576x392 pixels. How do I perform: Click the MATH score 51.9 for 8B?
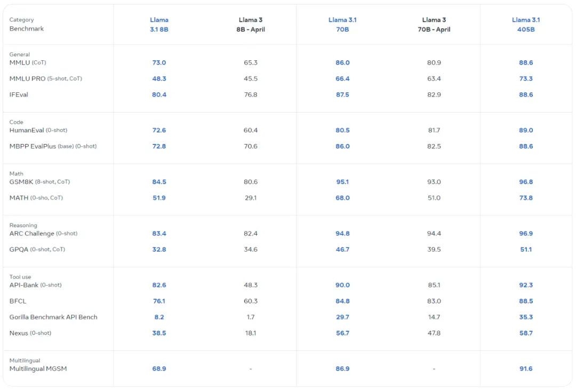(159, 198)
